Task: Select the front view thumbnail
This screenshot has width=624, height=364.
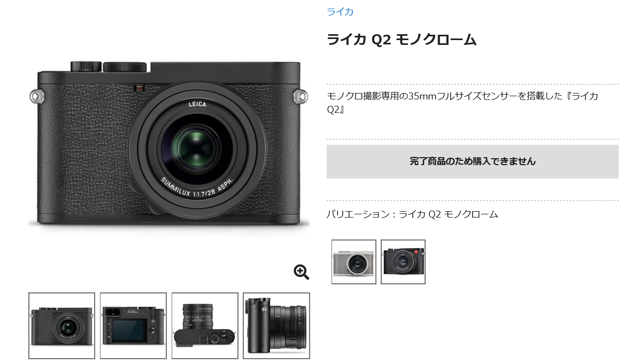Action: [61, 326]
